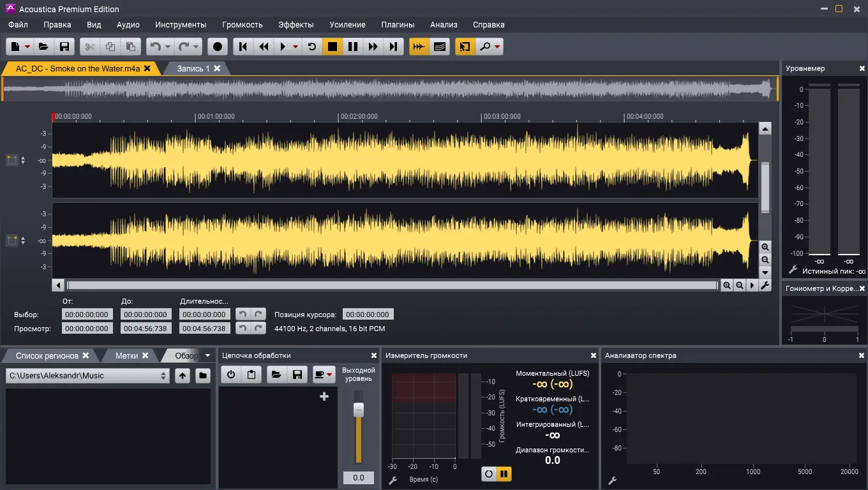Jump to track start with Skip to Beginning
This screenshot has height=490, width=868.
[243, 46]
